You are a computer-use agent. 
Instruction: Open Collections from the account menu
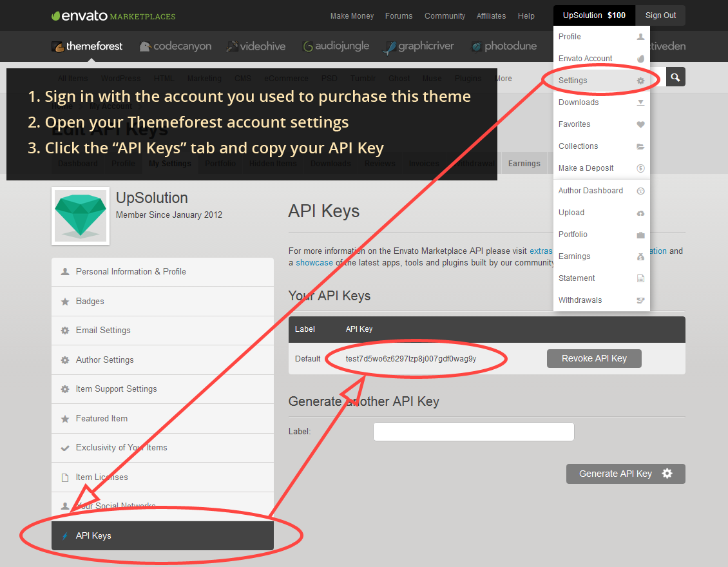pos(601,146)
